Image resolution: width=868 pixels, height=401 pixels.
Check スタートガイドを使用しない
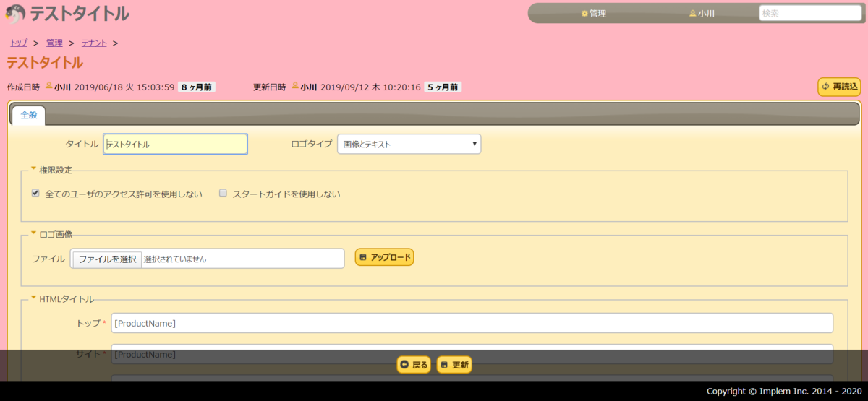(224, 193)
